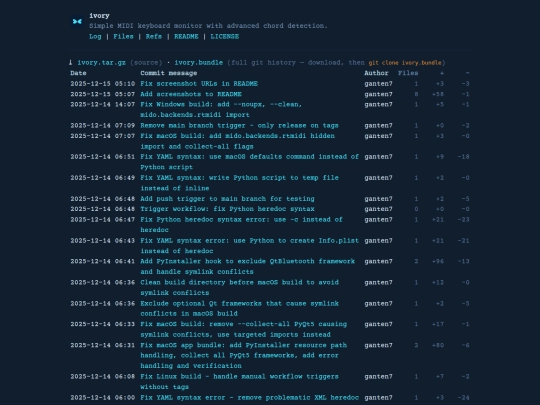
Task: Click the '-24' deletions value on the XML heredoc row
Action: (464, 397)
